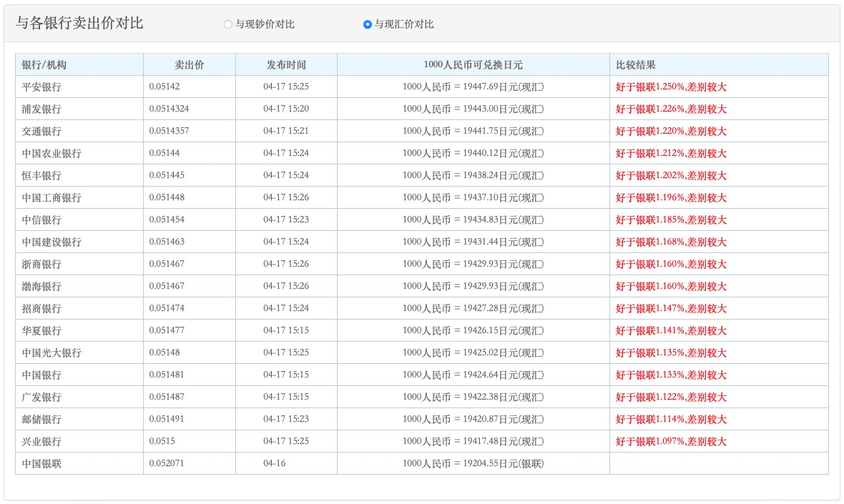Select the 浙商银行 row name
The width and height of the screenshot is (844, 504).
pos(41,264)
